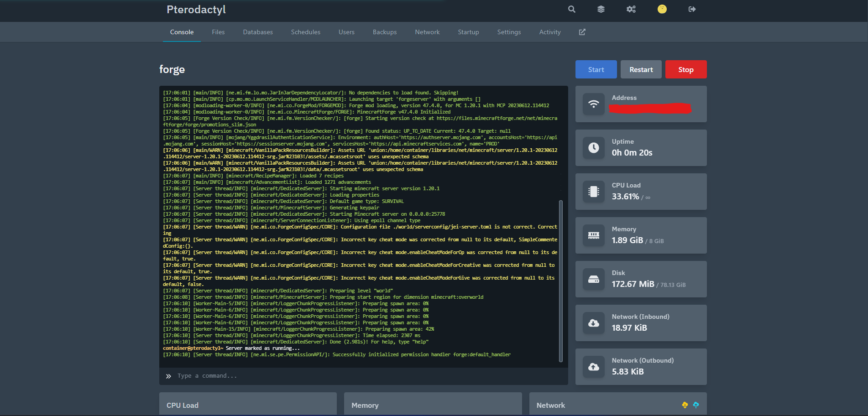Click the 'MinecraftForge v47.4.0 Initialized' line

tap(307, 112)
